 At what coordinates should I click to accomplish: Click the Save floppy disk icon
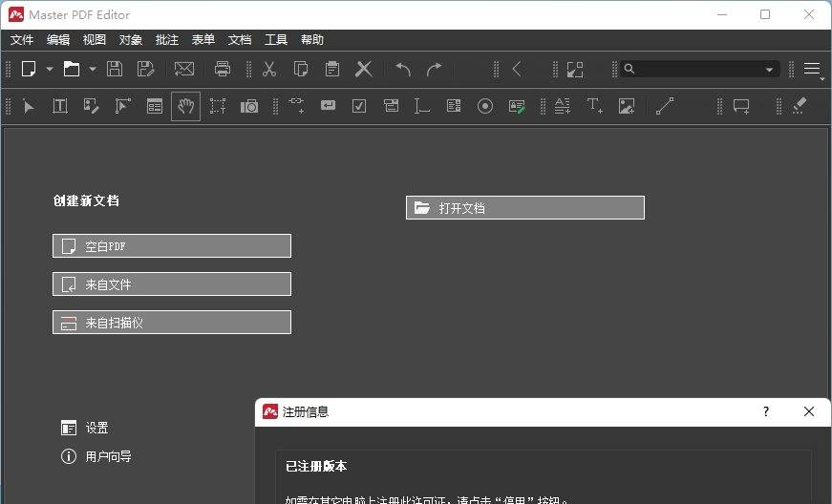[115, 69]
